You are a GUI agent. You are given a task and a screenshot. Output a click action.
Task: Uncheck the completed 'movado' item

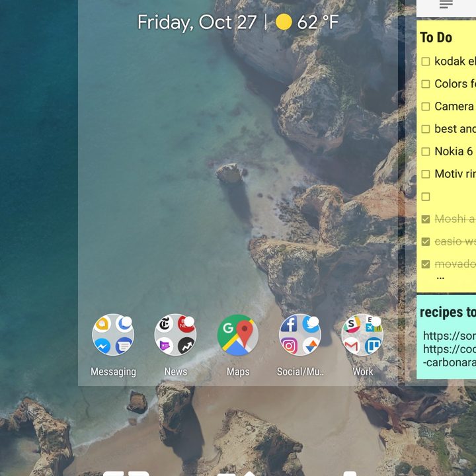pos(426,264)
